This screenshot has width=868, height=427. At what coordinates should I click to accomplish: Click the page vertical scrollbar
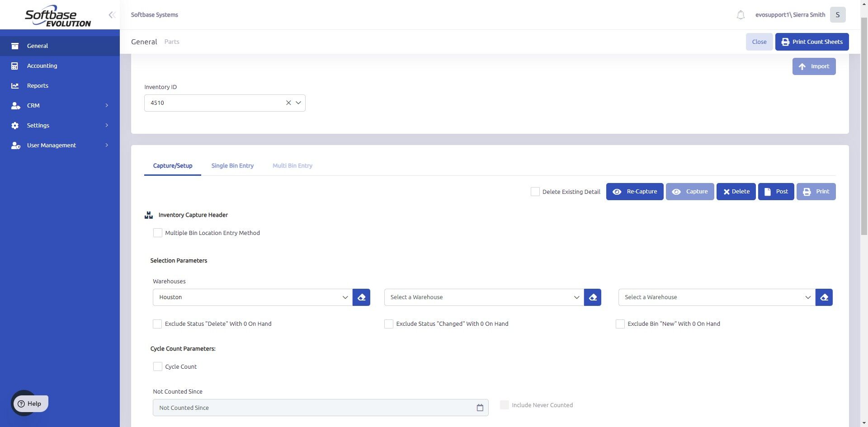(864, 136)
